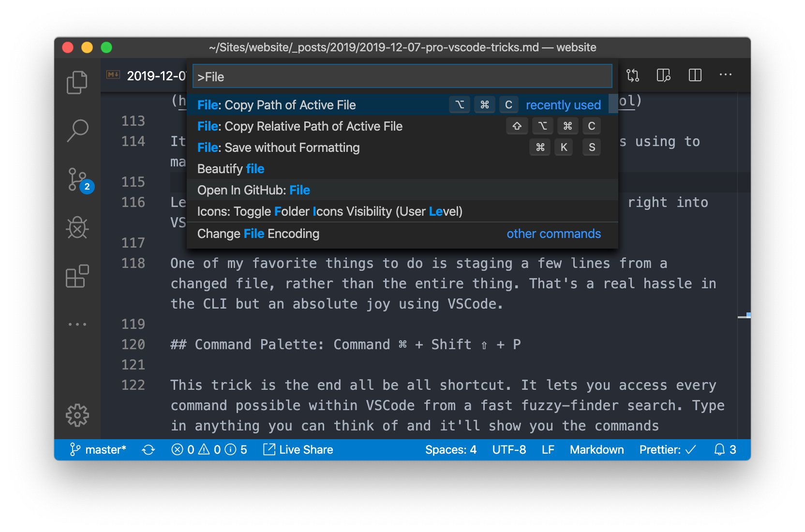Click line number 118 in gutter
Screen dimensions: 805x532
click(133, 263)
